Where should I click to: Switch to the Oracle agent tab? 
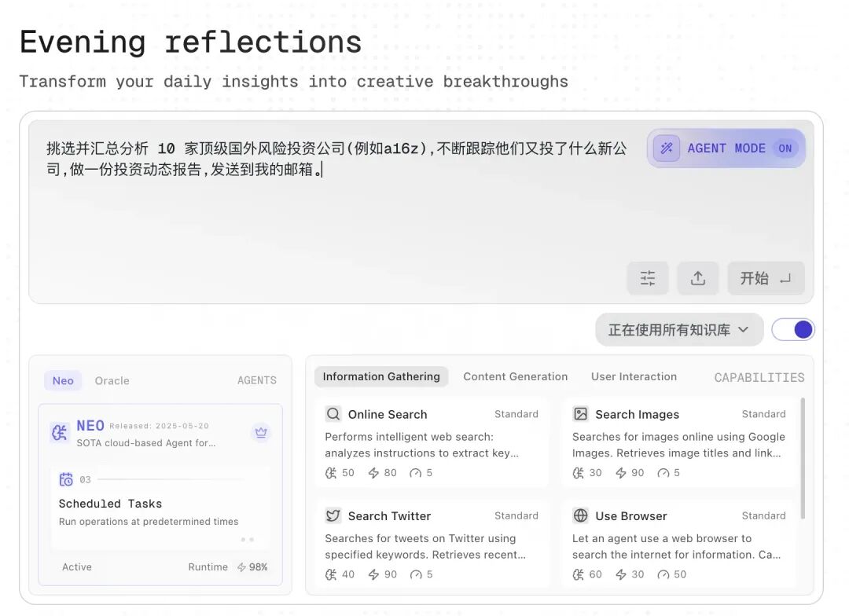coord(112,380)
